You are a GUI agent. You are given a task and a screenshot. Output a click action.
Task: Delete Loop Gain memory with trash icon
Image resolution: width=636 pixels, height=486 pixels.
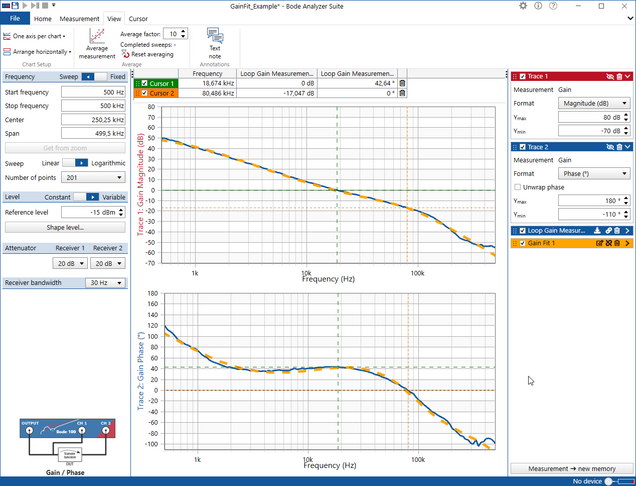pos(617,230)
